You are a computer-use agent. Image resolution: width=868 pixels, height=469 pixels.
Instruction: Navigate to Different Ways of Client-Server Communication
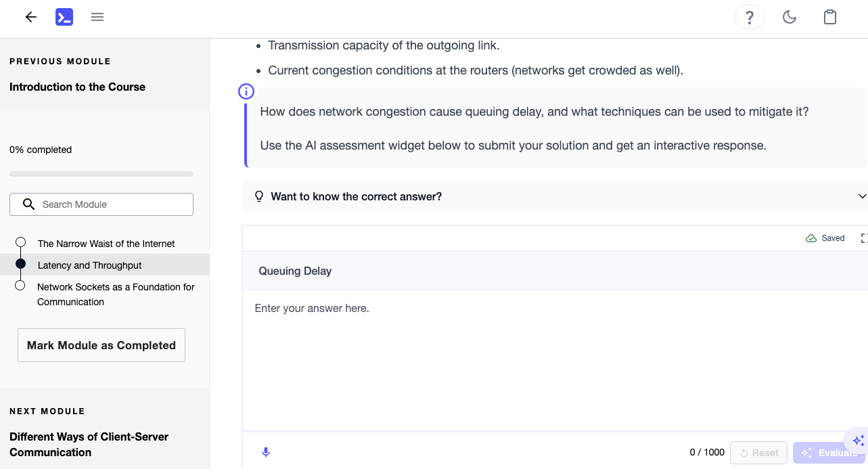pos(89,444)
